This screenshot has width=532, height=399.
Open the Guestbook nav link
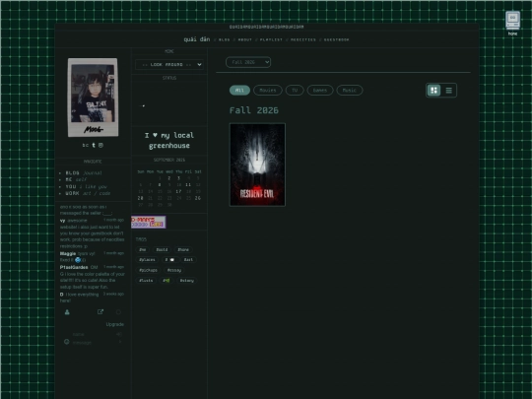pyautogui.click(x=336, y=39)
